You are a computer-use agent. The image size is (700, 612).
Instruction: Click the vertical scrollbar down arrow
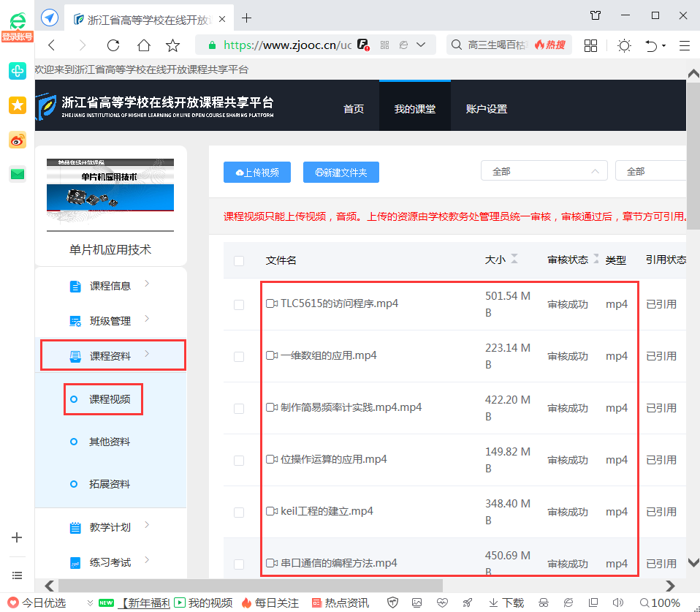(x=693, y=563)
